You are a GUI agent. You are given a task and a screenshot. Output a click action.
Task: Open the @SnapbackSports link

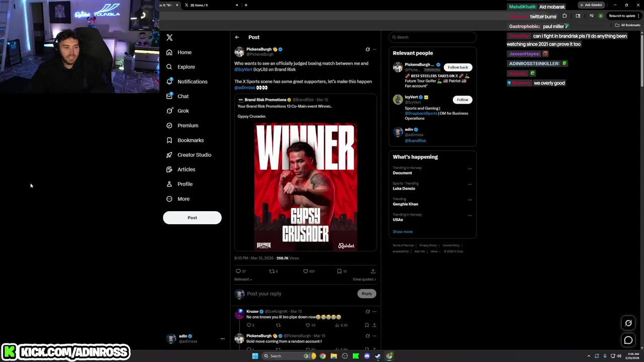[421, 113]
